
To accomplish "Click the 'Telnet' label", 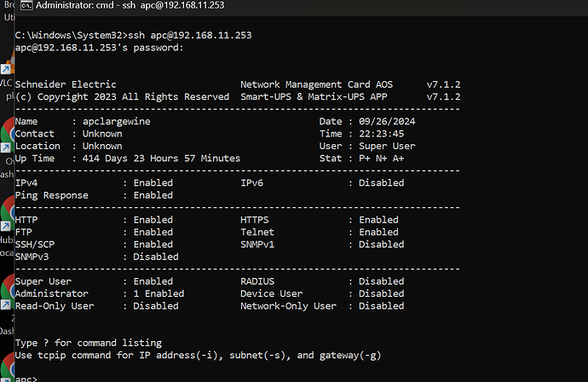I will (257, 232).
